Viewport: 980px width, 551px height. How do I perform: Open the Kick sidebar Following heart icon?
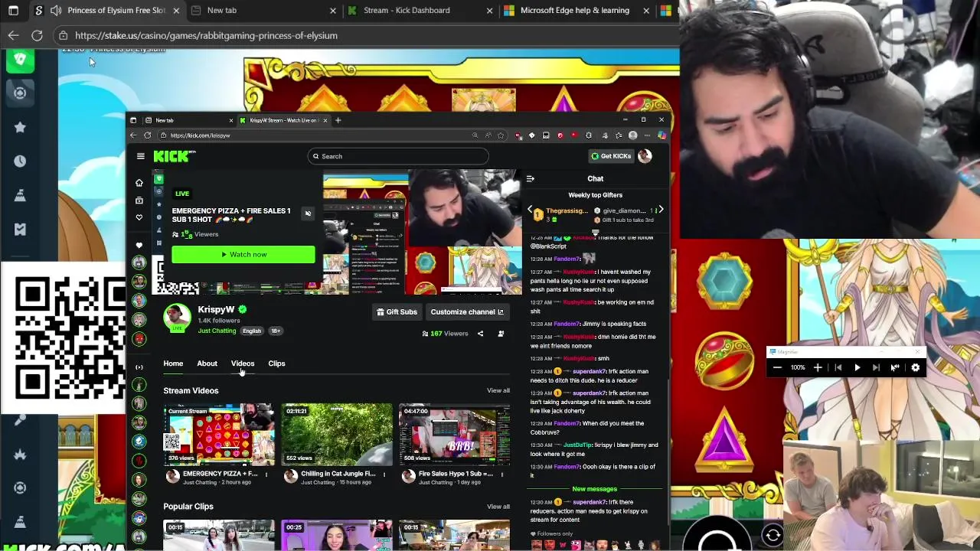click(139, 217)
